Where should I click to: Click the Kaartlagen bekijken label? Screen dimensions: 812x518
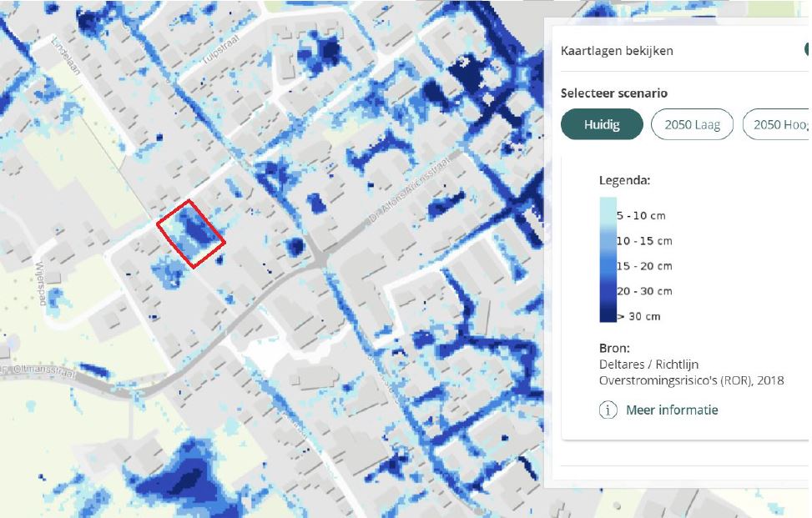pyautogui.click(x=617, y=51)
